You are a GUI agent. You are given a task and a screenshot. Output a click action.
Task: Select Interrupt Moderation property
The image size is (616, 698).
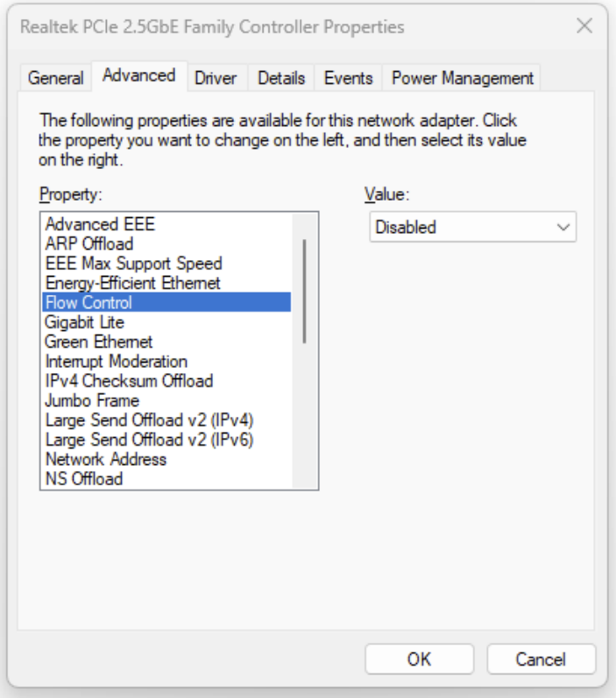pyautogui.click(x=166, y=361)
